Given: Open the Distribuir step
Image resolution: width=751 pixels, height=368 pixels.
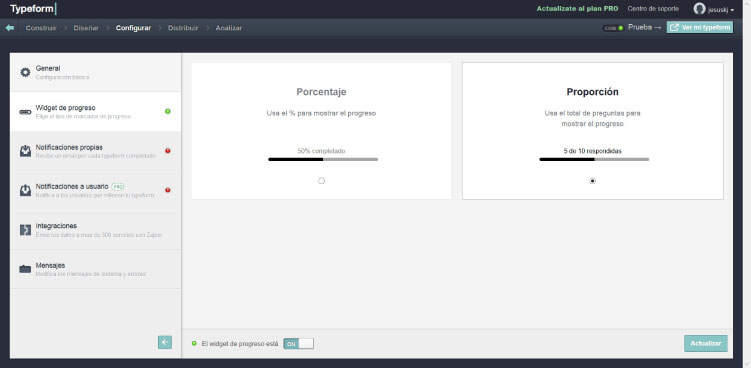Looking at the screenshot, I should pyautogui.click(x=183, y=28).
